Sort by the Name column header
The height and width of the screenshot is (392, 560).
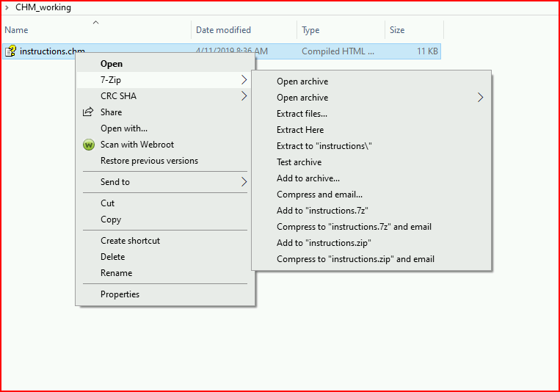pyautogui.click(x=16, y=30)
